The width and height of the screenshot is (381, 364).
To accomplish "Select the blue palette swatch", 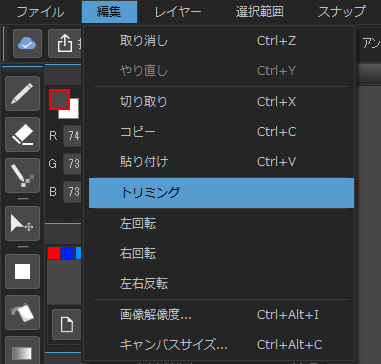I will point(68,253).
